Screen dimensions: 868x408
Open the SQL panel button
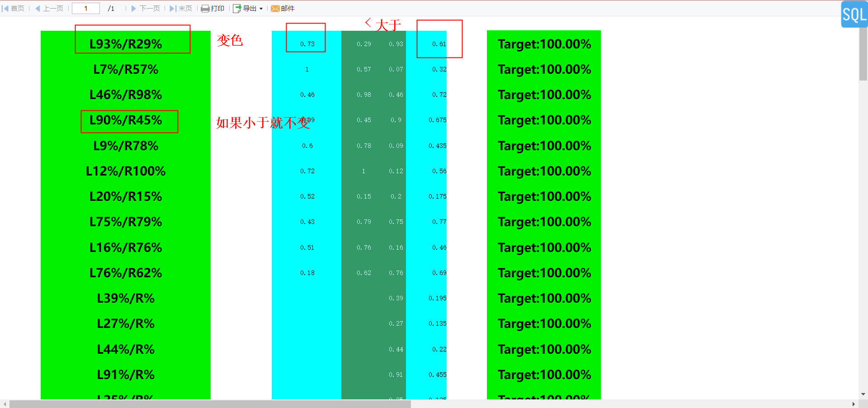pos(854,14)
